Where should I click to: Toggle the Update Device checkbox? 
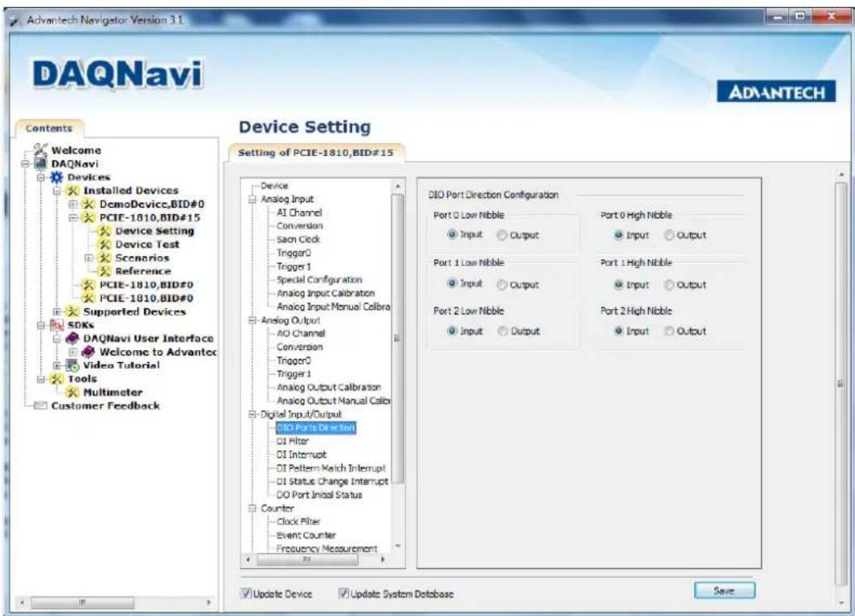pyautogui.click(x=246, y=593)
